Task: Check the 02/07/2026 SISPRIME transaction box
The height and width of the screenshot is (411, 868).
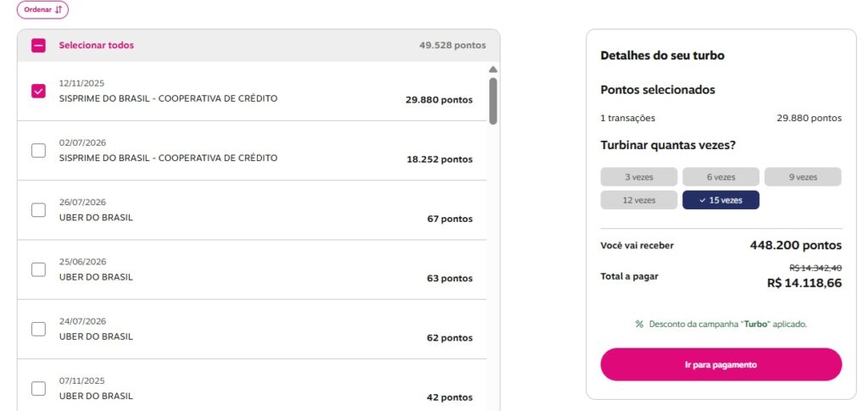Action: [x=38, y=151]
